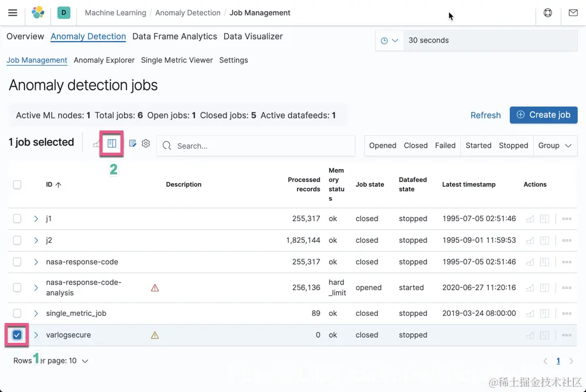
Task: Open the help lifebuoy icon
Action: pos(547,13)
